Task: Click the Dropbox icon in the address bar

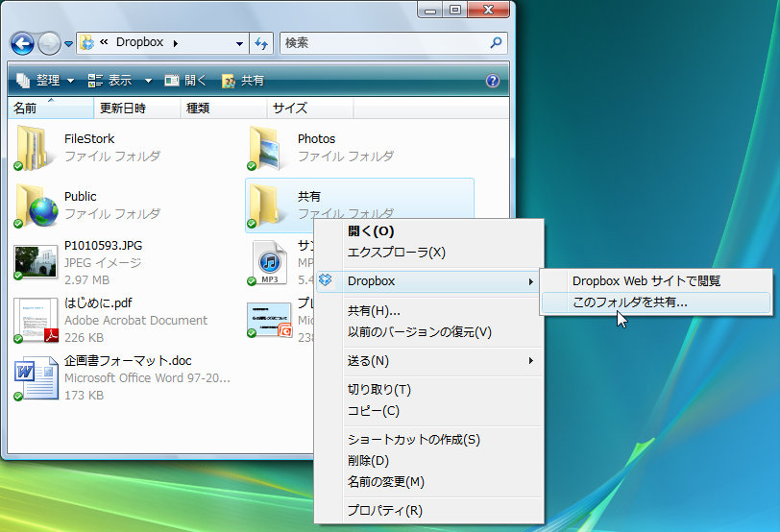Action: [x=87, y=43]
